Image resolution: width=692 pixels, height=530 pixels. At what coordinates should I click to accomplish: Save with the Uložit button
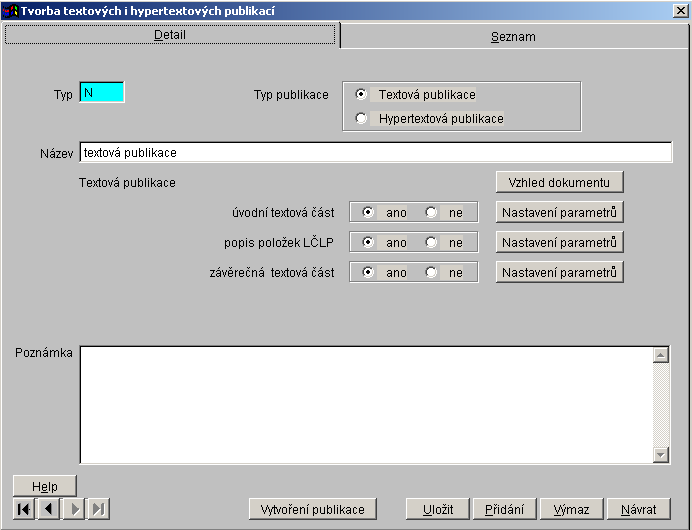click(437, 509)
